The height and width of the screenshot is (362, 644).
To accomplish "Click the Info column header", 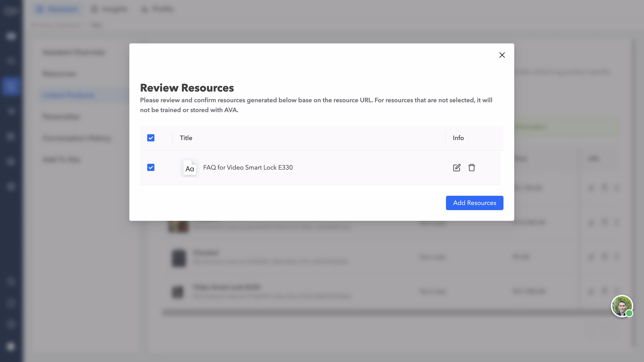I will point(458,138).
